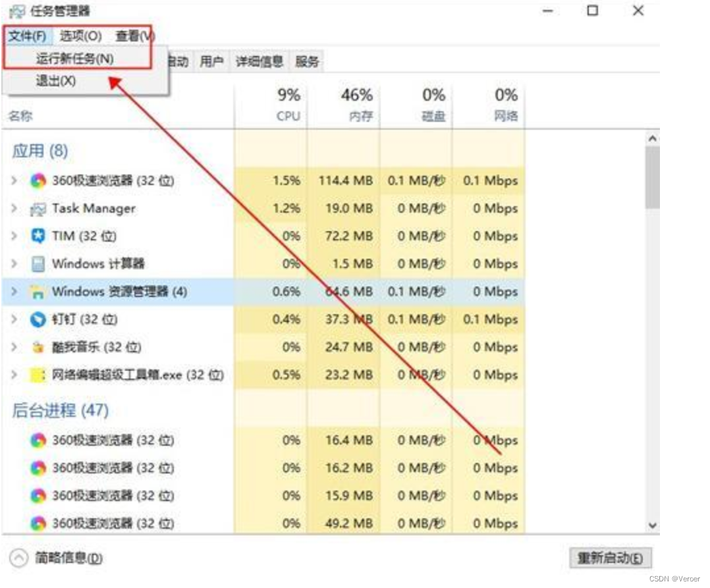Image resolution: width=710 pixels, height=588 pixels.
Task: Click the Task Manager row icon
Action: 38,209
